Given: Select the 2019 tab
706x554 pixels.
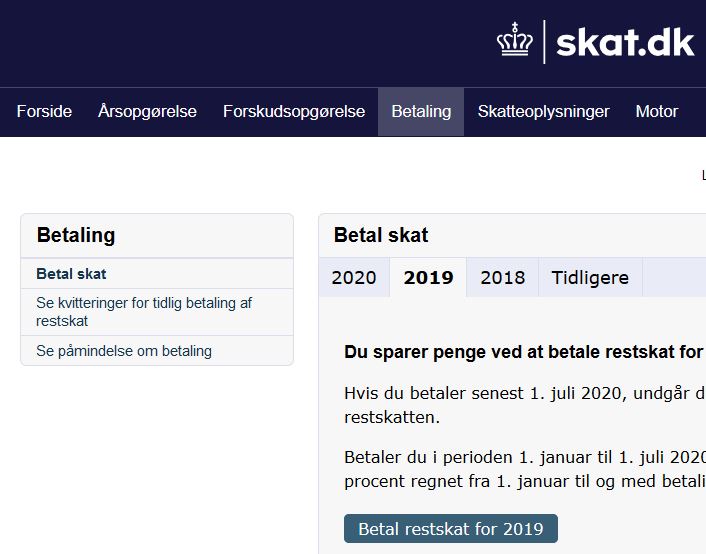Looking at the screenshot, I should [x=428, y=277].
